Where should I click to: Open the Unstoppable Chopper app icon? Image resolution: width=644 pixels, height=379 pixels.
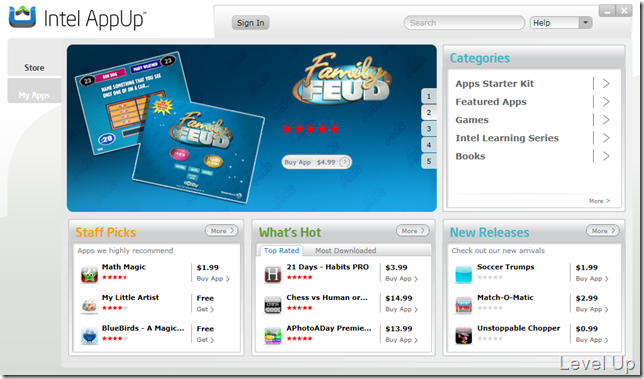pos(464,335)
